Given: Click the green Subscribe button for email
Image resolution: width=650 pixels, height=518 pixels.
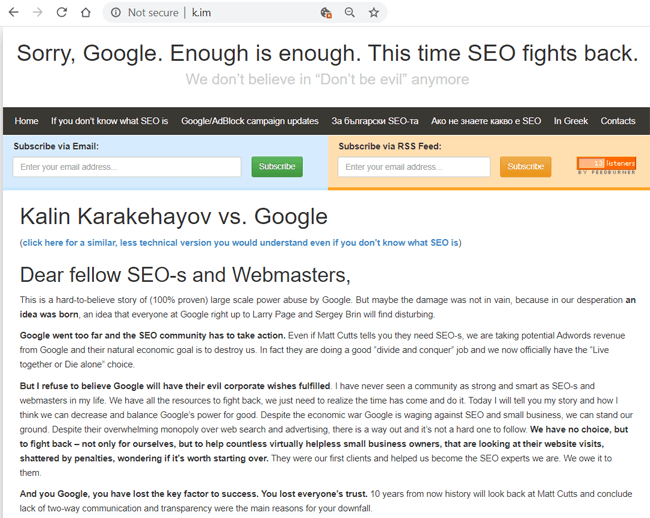Looking at the screenshot, I should pyautogui.click(x=277, y=167).
